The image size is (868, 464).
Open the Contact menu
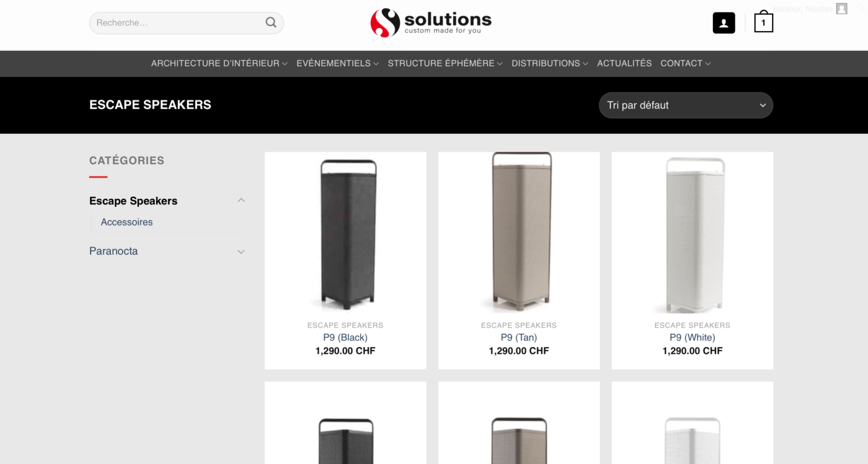click(685, 63)
